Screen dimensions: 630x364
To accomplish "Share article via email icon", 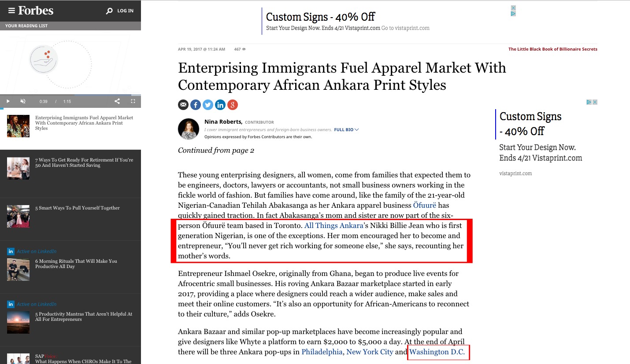I will 183,105.
